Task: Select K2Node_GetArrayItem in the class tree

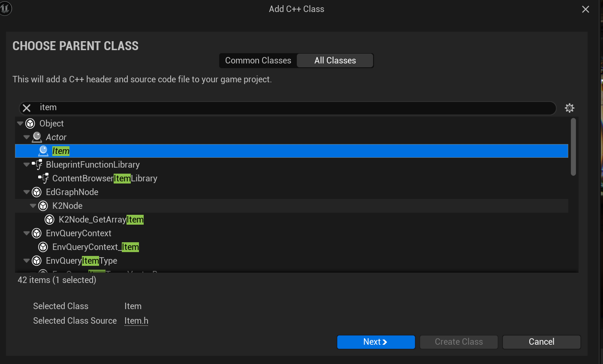Action: 101,220
